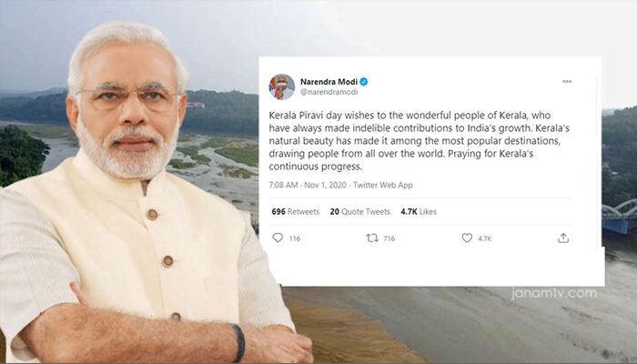This screenshot has width=637, height=364.
Task: Click the 7:08 AM Nov 1, 2020 timestamp
Action: tap(308, 185)
